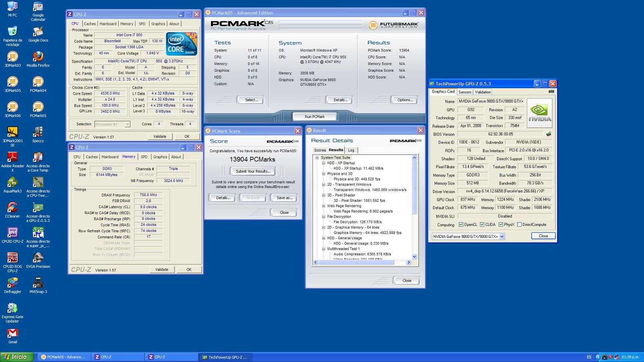644x362 pixels.
Task: Open CCleaner desktop icon
Action: (x=12, y=210)
